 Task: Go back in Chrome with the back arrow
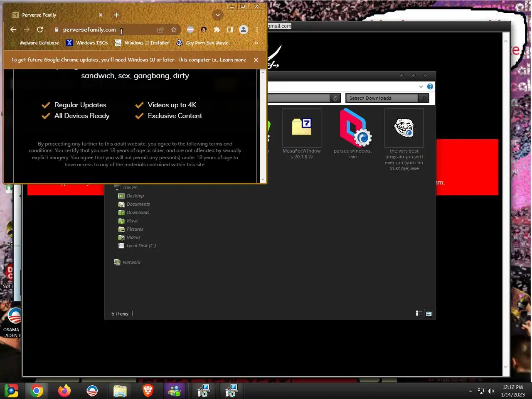pyautogui.click(x=13, y=30)
